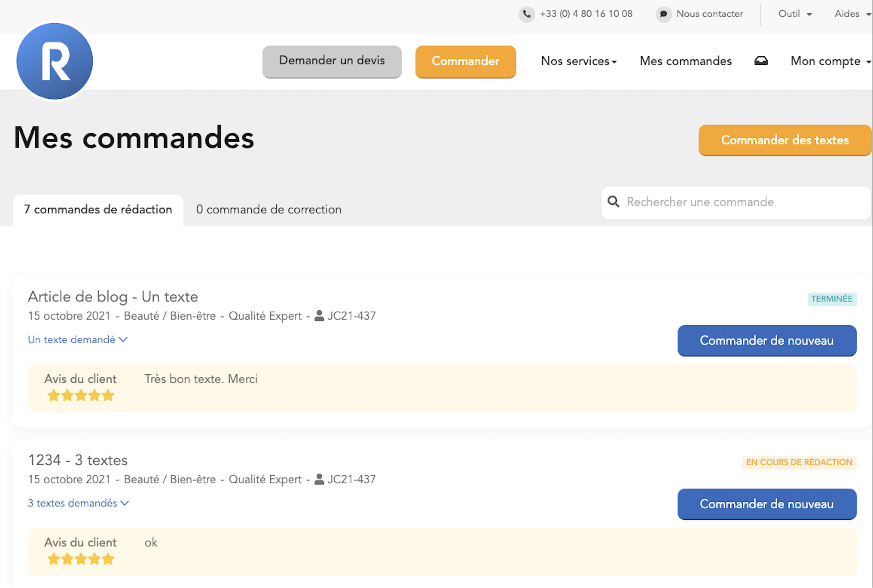Click the TERMINÉE status badge

(x=832, y=299)
